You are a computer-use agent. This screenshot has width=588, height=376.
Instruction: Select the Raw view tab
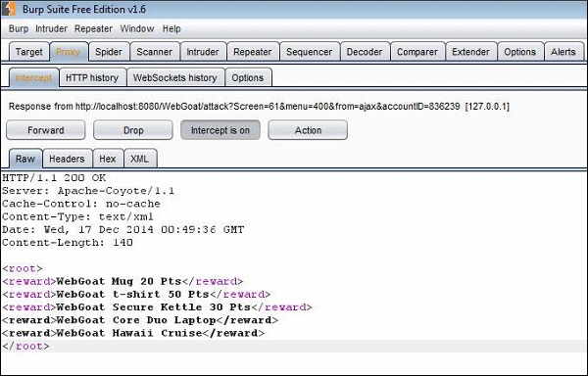pos(25,159)
